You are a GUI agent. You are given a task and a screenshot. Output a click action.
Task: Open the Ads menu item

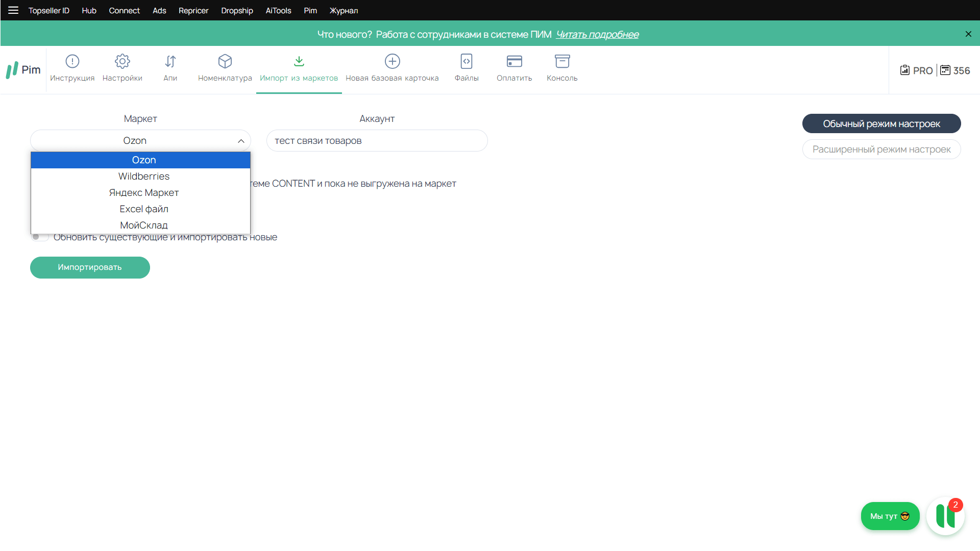click(x=159, y=10)
